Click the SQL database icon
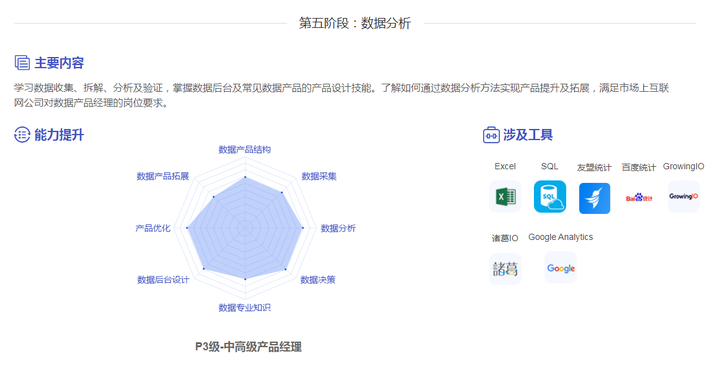Screen dimensions: 720x372 [x=550, y=197]
